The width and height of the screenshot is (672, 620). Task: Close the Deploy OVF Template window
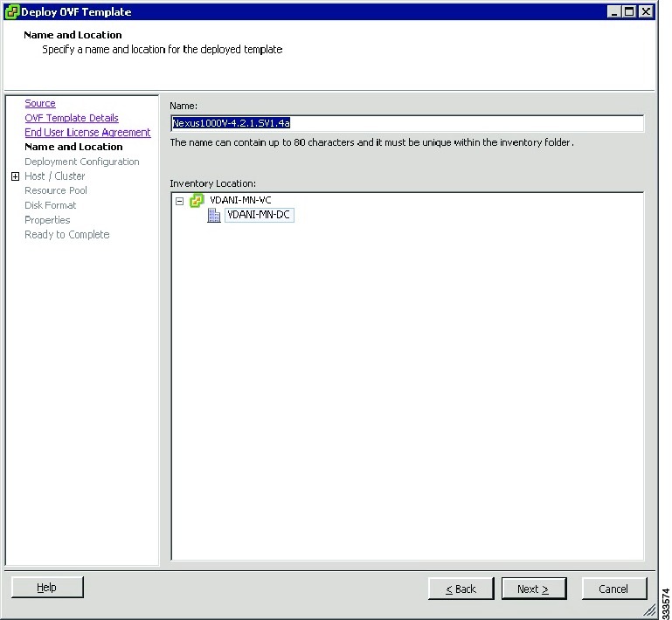(646, 11)
